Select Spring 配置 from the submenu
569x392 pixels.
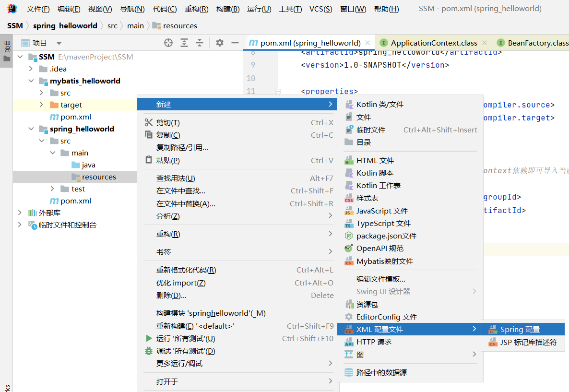click(520, 330)
